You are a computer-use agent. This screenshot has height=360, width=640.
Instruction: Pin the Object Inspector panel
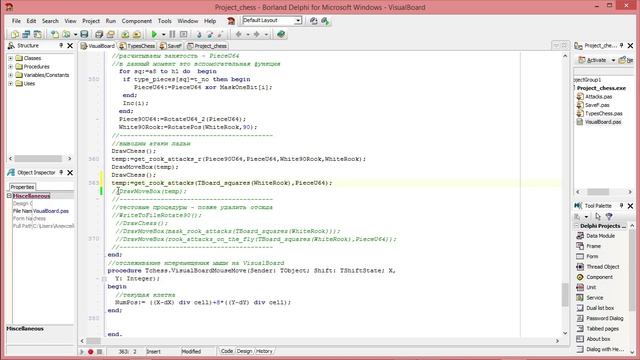(61, 172)
